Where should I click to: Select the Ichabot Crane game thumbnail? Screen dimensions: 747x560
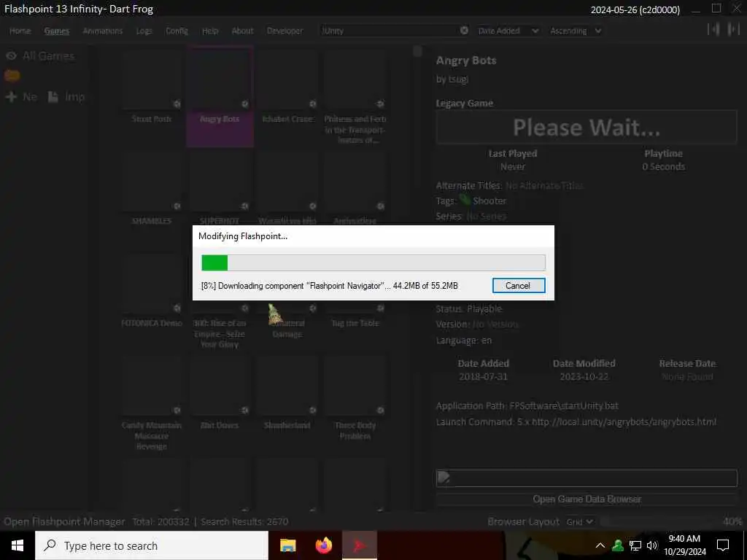(x=287, y=79)
